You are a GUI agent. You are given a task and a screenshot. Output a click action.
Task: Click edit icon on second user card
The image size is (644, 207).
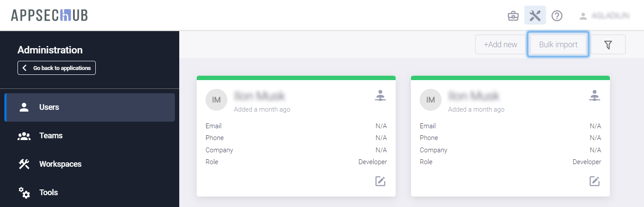point(594,181)
